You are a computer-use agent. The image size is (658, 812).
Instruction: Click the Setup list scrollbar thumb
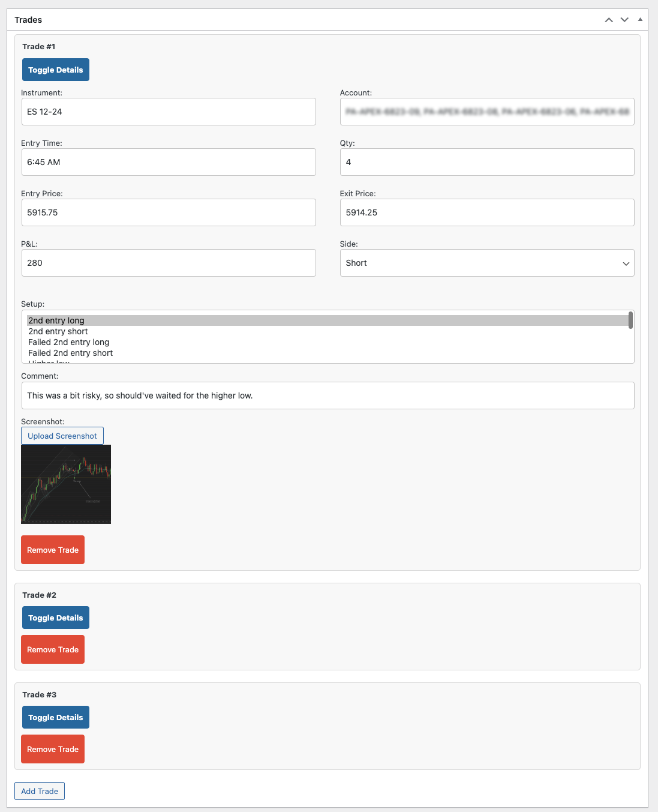coord(630,320)
